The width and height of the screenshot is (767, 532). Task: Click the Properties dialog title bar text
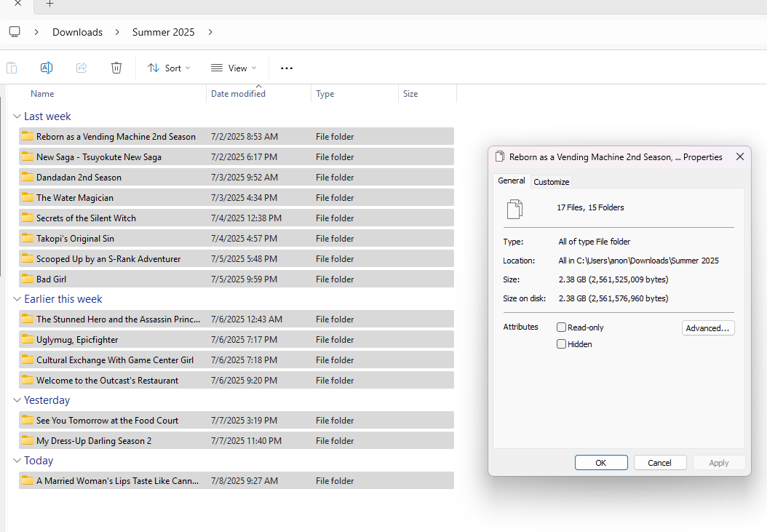(x=616, y=157)
